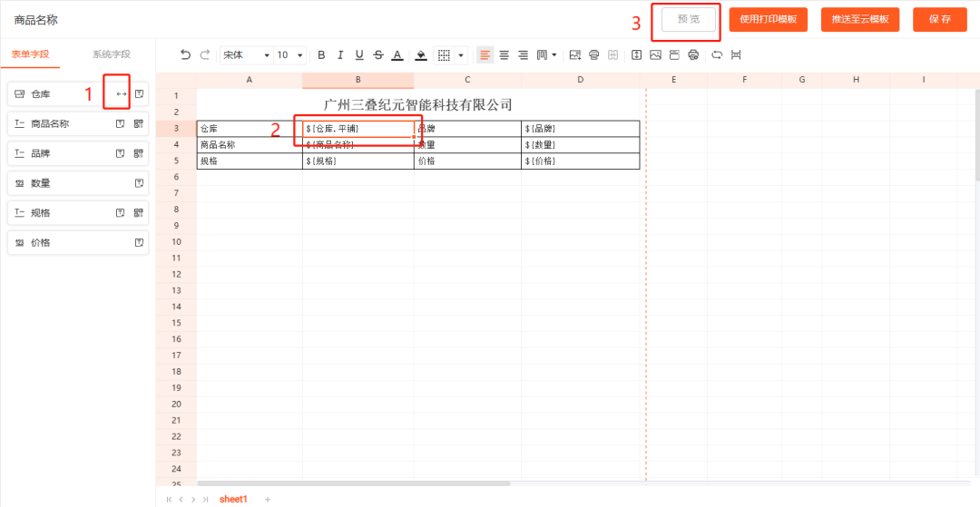Click the 价格 field in the left panel
This screenshot has height=507, width=980.
click(x=78, y=242)
